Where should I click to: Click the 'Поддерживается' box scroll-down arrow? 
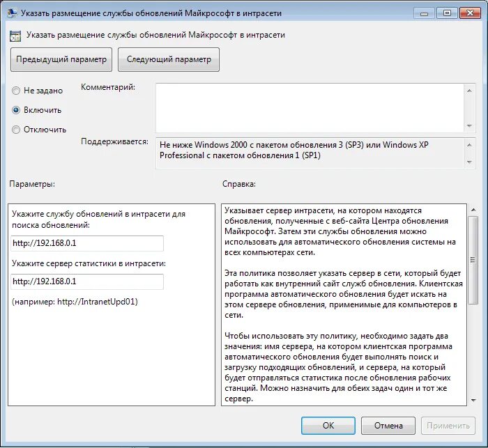pyautogui.click(x=470, y=162)
